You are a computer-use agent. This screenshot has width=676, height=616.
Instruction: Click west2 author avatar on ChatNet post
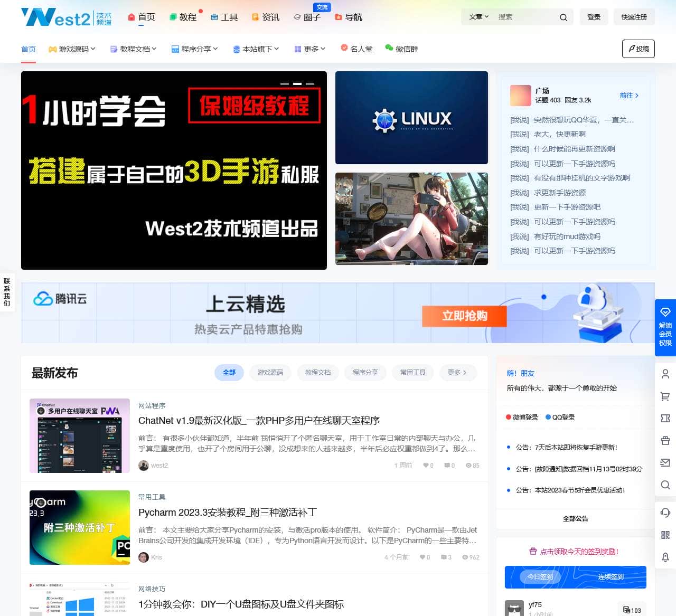coord(144,466)
